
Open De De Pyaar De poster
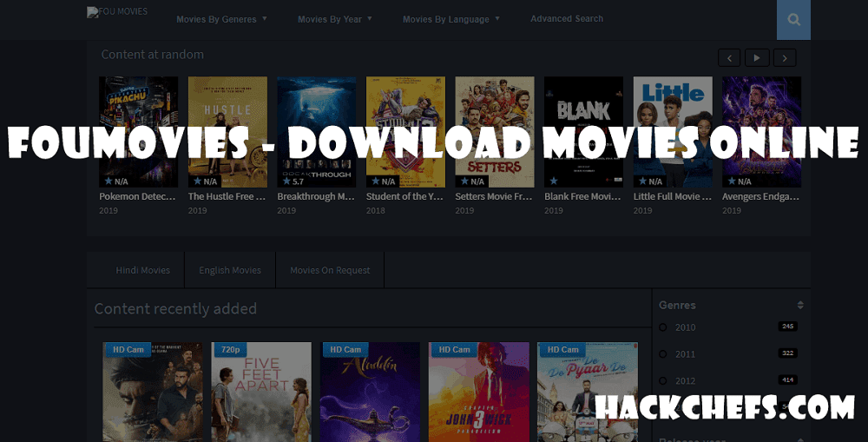tap(588, 393)
